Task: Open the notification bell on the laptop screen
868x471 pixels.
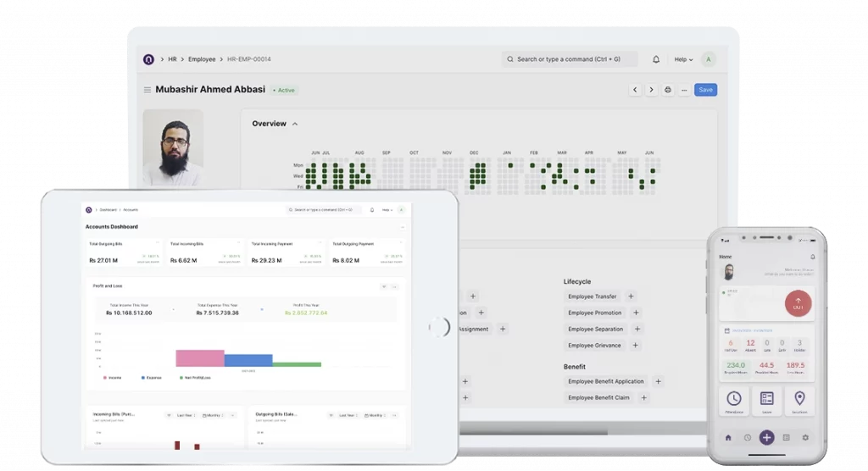Action: (x=656, y=59)
